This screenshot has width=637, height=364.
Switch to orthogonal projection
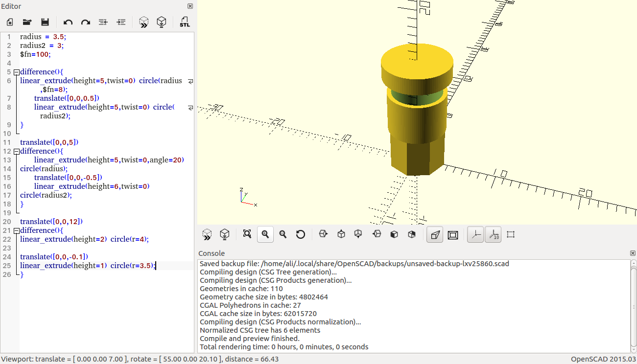click(x=452, y=234)
